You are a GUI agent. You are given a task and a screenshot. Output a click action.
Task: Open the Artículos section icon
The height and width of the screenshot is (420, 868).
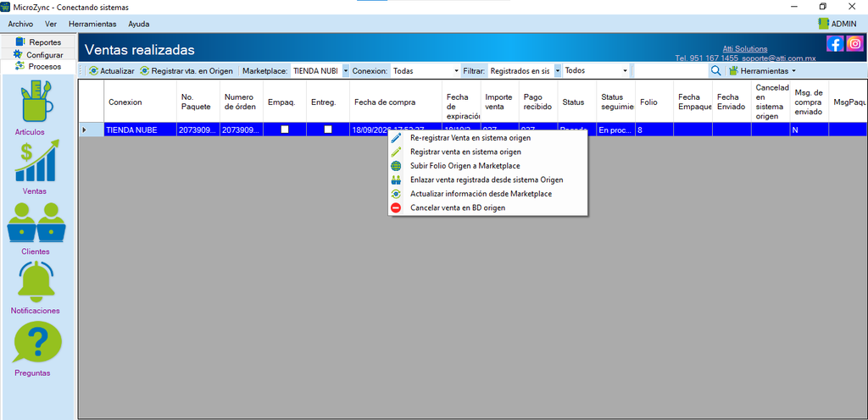pos(37,101)
